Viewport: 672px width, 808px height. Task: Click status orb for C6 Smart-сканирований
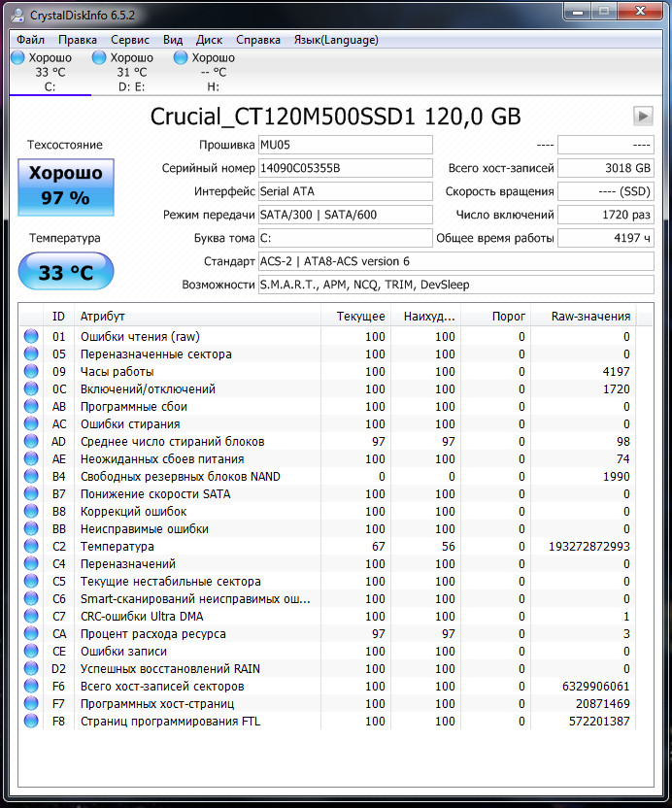pos(31,598)
